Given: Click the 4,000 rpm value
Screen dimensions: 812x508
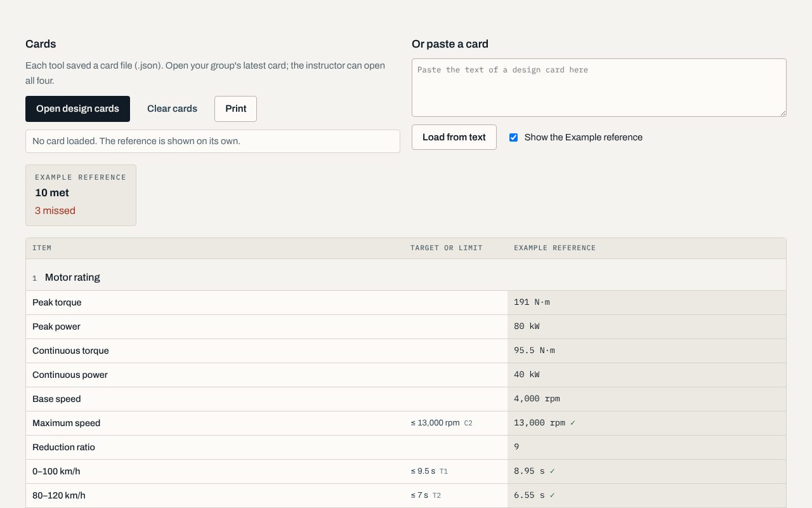Looking at the screenshot, I should pos(537,399).
